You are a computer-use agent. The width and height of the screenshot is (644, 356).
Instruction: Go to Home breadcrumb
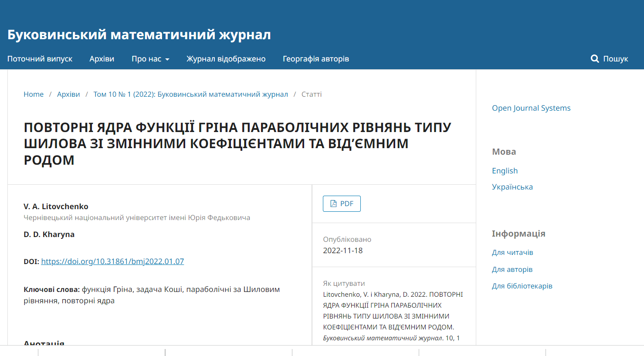(x=34, y=94)
